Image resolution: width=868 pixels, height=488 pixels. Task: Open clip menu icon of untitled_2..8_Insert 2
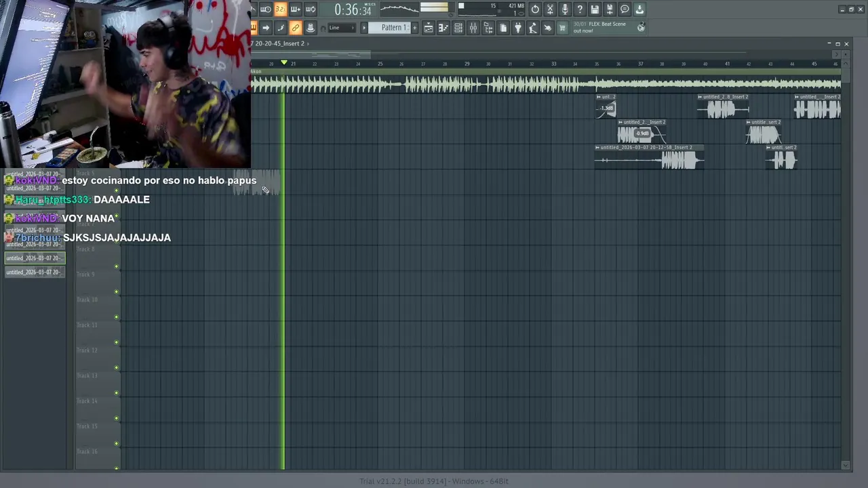coord(701,97)
